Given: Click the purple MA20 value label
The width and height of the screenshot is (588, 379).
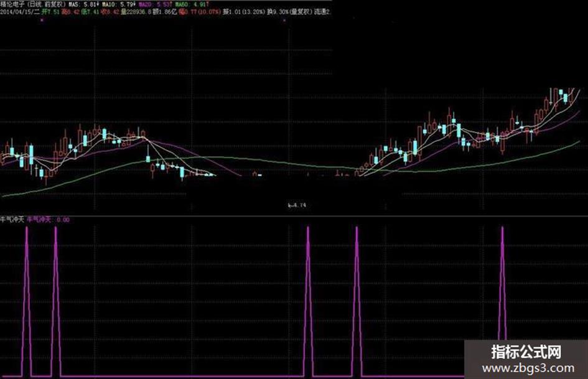Looking at the screenshot, I should (155, 4).
